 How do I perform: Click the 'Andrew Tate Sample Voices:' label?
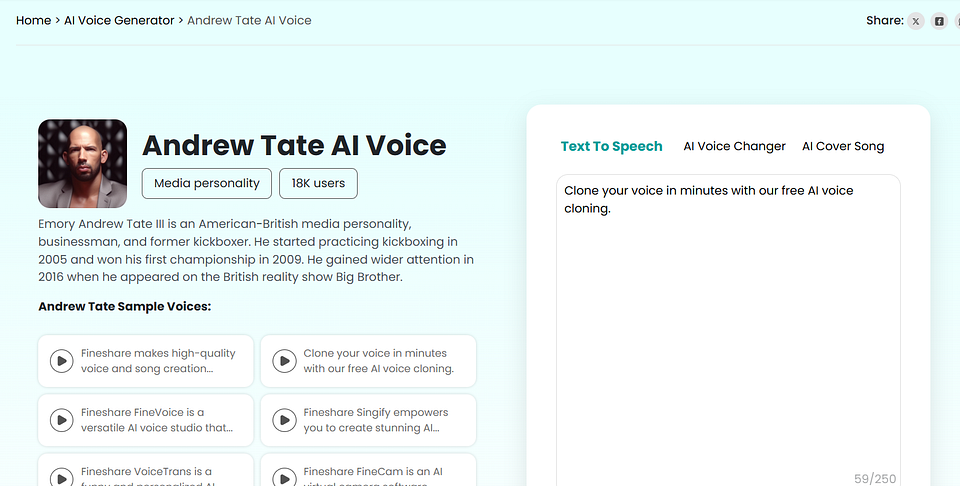pyautogui.click(x=125, y=306)
